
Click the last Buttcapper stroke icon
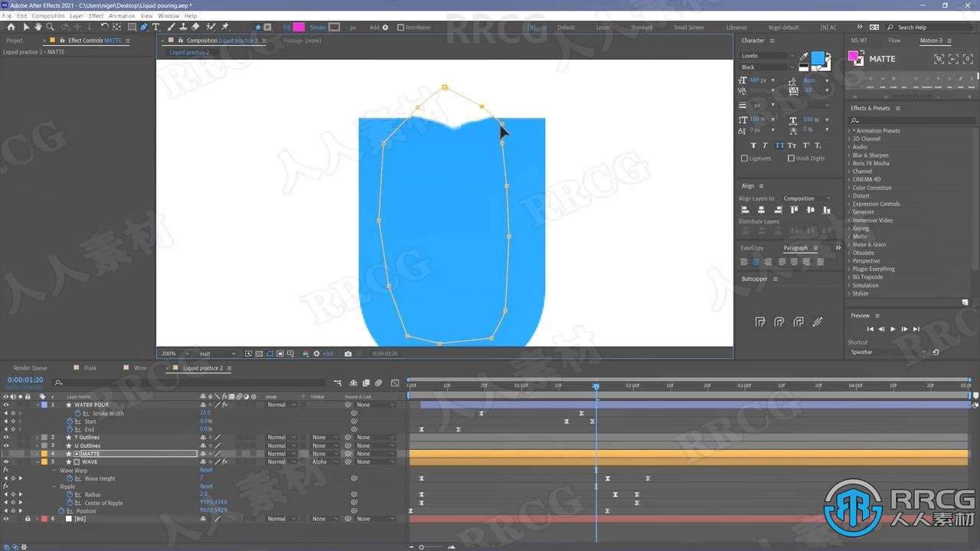point(817,322)
